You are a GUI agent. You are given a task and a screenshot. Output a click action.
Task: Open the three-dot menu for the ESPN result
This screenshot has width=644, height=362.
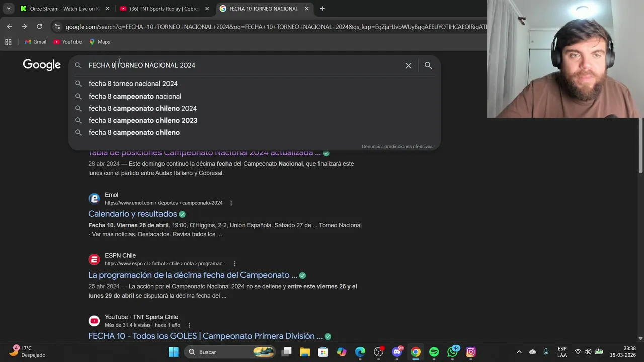point(234,264)
